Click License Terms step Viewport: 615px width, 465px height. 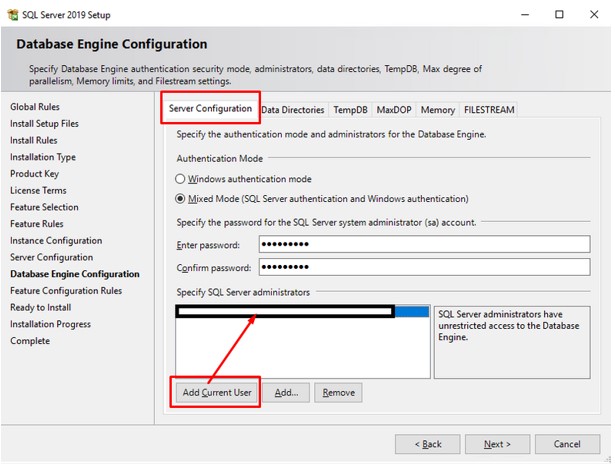click(x=38, y=191)
